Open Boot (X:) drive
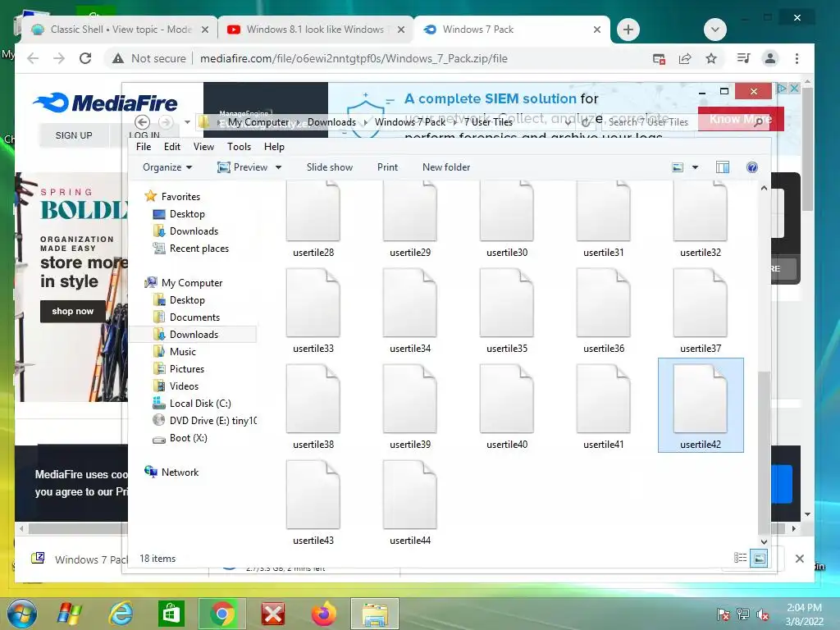The image size is (840, 630). click(188, 438)
